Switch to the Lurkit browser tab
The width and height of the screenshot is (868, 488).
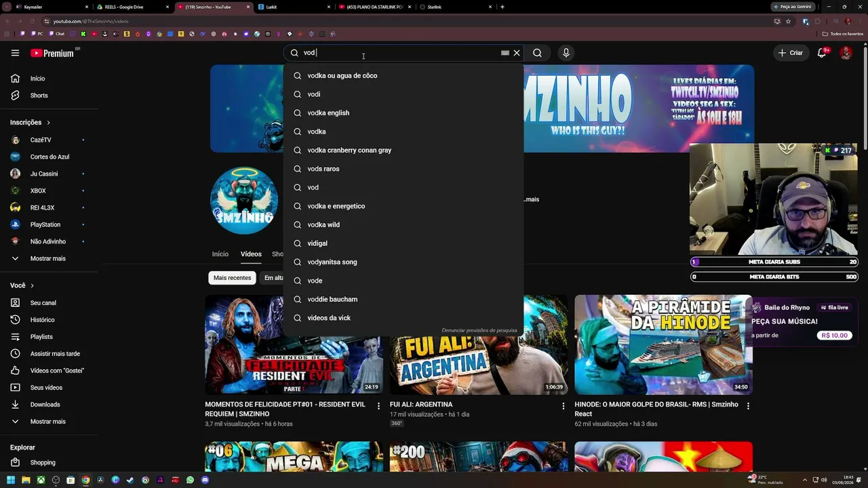coord(294,7)
